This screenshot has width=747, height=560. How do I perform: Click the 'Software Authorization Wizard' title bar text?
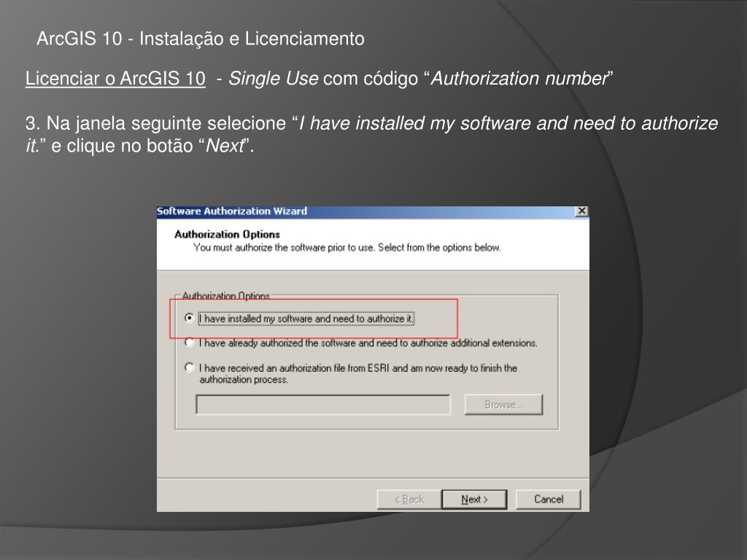click(x=232, y=211)
